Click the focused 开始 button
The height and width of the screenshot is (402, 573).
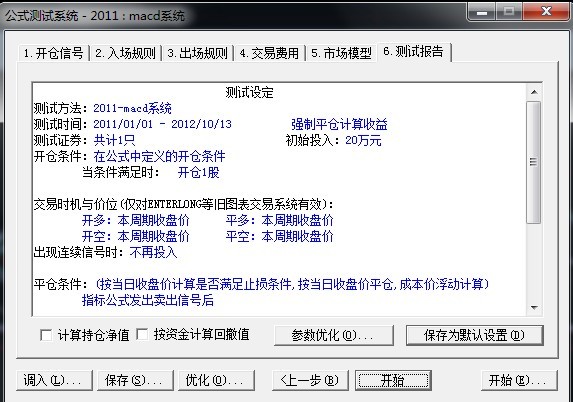coord(393,380)
